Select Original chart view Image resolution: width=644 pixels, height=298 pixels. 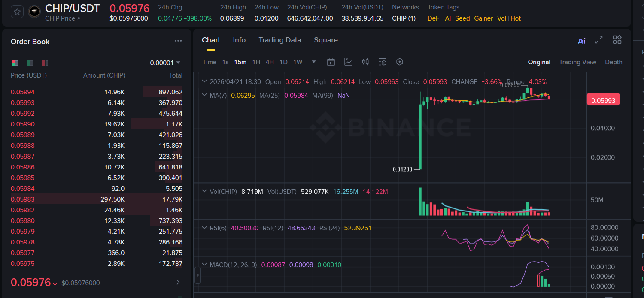click(x=539, y=62)
